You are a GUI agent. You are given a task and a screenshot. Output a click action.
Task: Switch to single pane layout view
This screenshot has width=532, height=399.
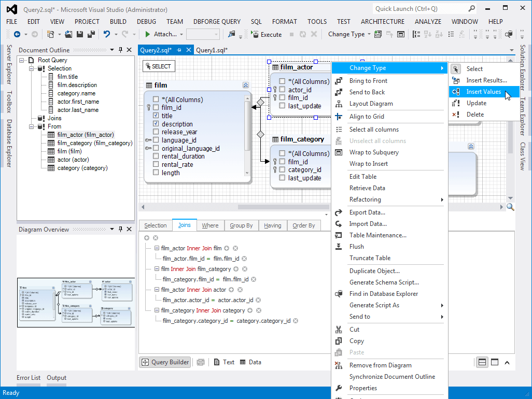(495, 362)
